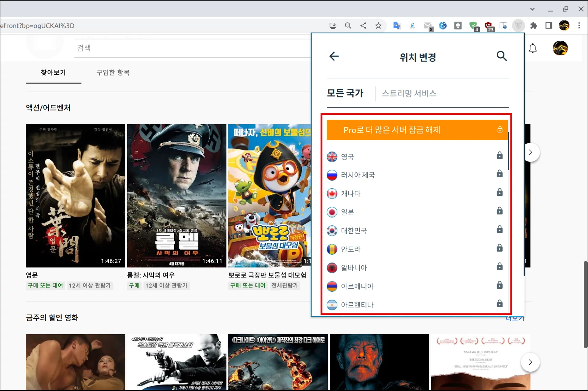The width and height of the screenshot is (588, 391).
Task: Switch to the 구입한 항목 tab
Action: pos(112,72)
